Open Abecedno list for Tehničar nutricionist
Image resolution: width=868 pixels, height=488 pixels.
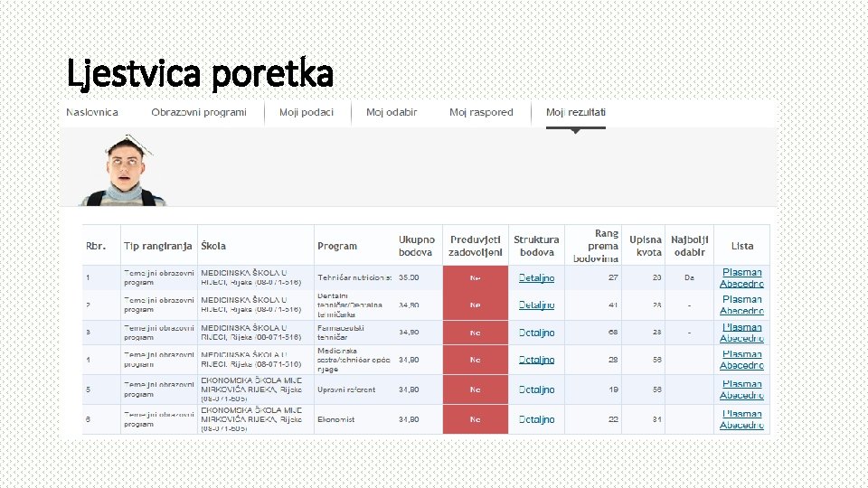[741, 284]
